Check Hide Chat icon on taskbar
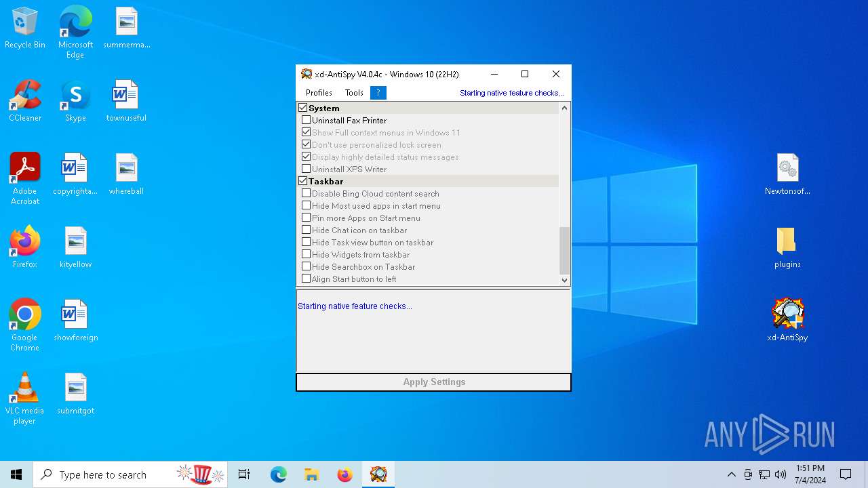Viewport: 868px width, 488px height. point(307,230)
